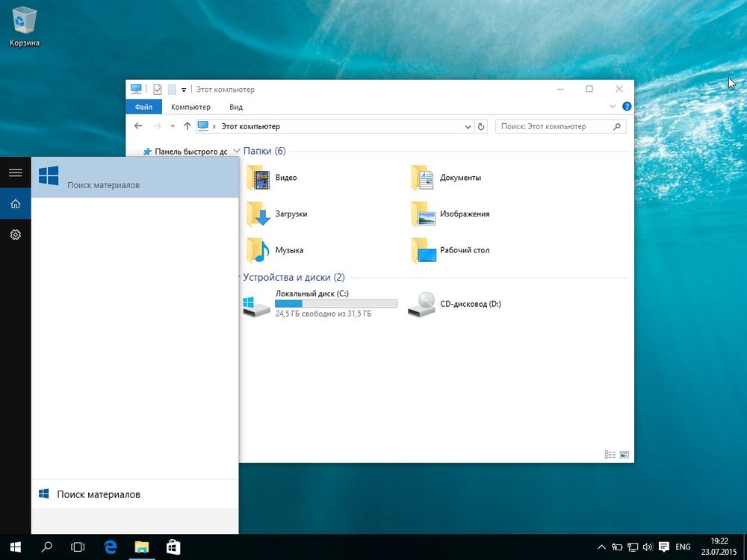Collapse the Папки (6) group
Image resolution: width=747 pixels, height=560 pixels.
click(237, 151)
